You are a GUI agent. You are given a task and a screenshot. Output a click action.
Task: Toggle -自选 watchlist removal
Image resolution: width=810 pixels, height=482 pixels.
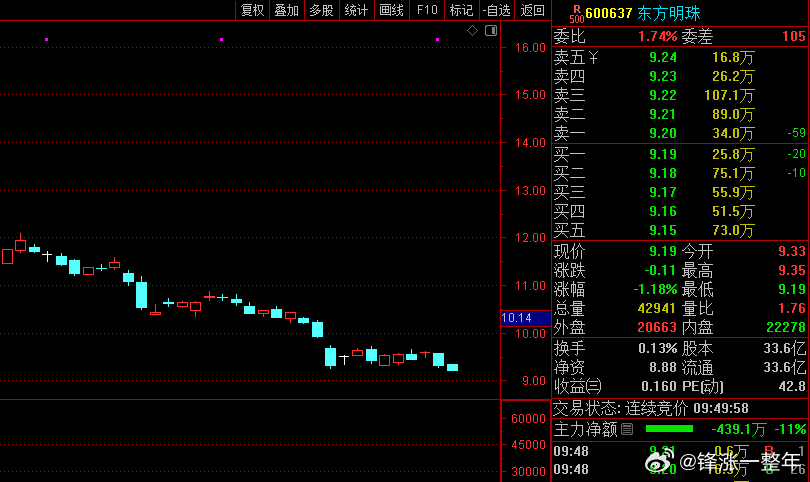(x=496, y=10)
